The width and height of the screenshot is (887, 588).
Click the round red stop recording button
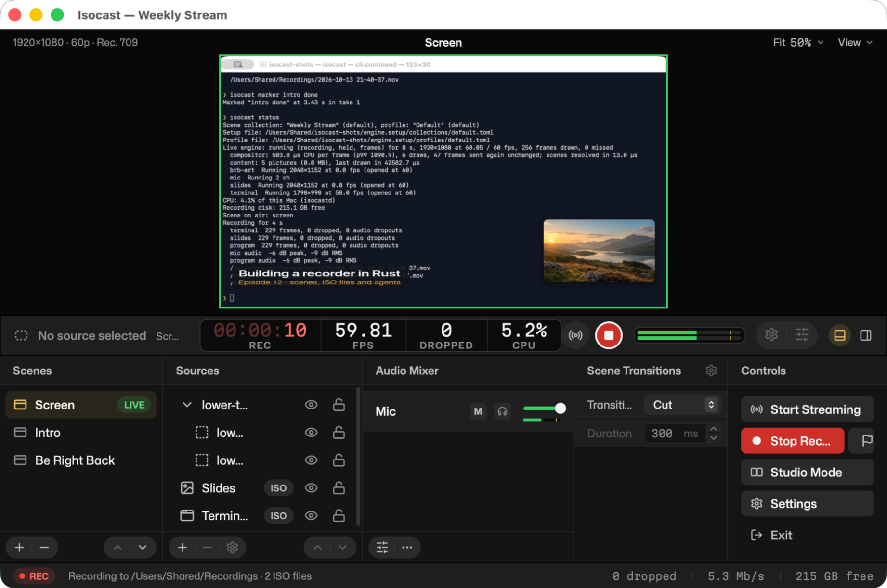pyautogui.click(x=609, y=335)
